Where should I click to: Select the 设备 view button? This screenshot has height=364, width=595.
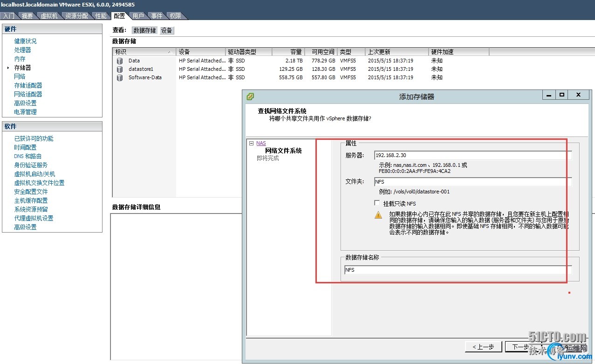click(x=167, y=30)
